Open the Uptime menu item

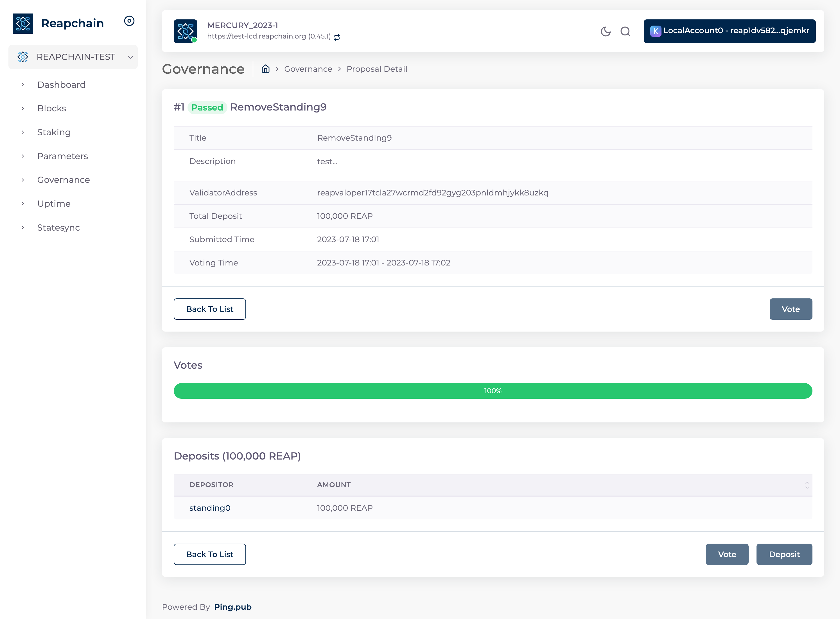[54, 204]
